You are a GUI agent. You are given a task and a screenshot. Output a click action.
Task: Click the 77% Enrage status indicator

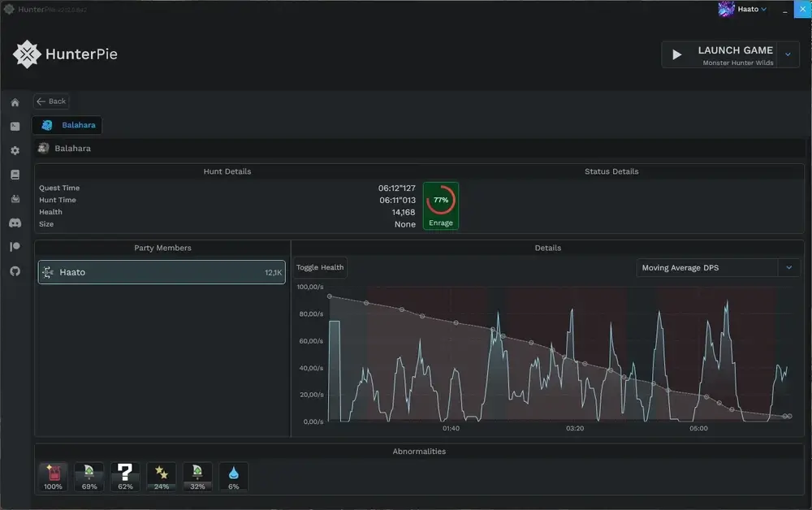441,205
